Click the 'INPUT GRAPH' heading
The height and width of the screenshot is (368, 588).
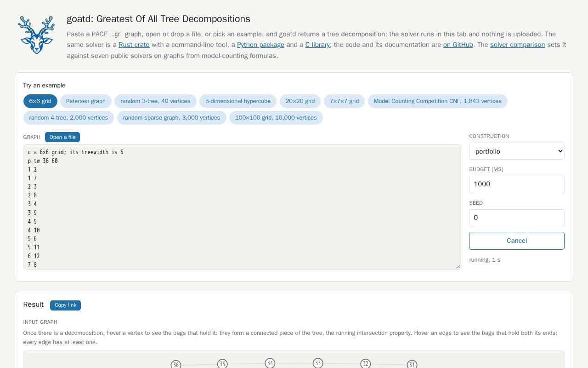pos(40,322)
